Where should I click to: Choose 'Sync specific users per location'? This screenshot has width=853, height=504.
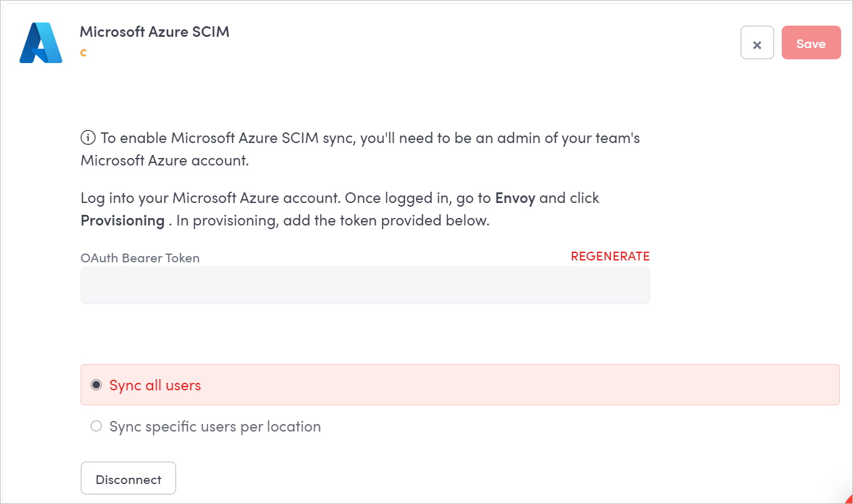[x=96, y=425]
